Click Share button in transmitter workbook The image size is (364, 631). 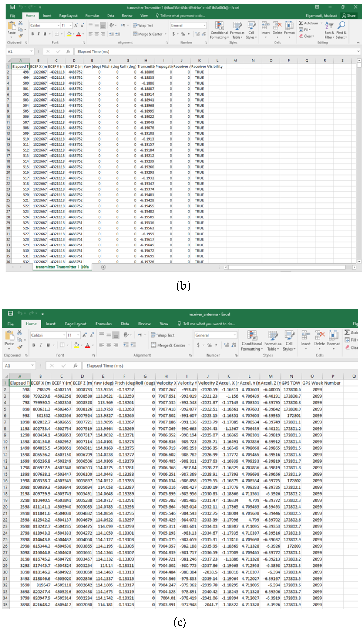(x=349, y=16)
